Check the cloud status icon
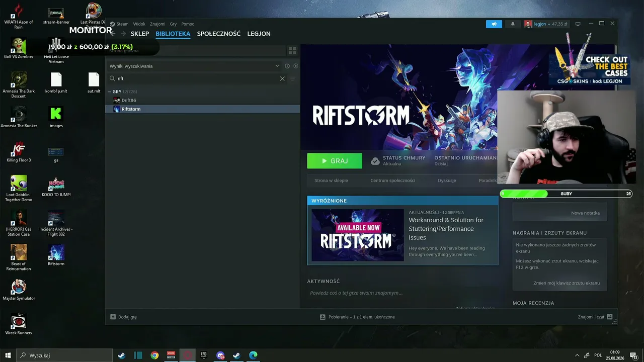 [x=375, y=161]
